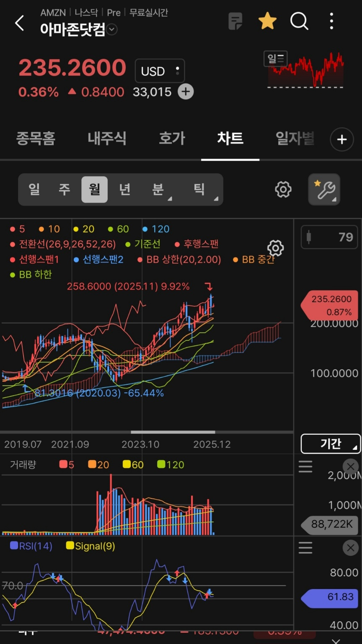Tap the volume 120 average legend
The height and width of the screenshot is (644, 362).
coord(171,464)
